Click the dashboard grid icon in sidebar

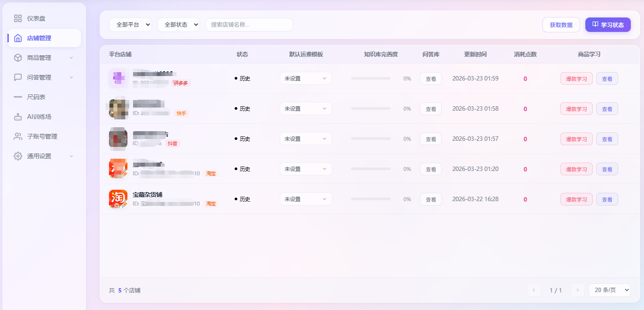18,18
